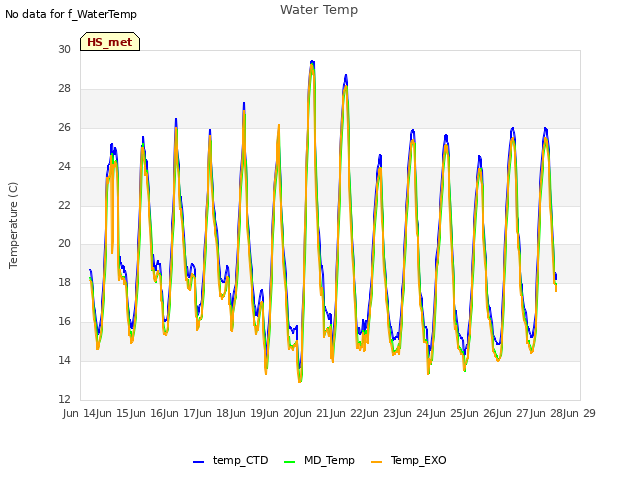This screenshot has width=640, height=480.
Task: Click the 'Jun 19' x-axis date label
Action: tap(244, 413)
